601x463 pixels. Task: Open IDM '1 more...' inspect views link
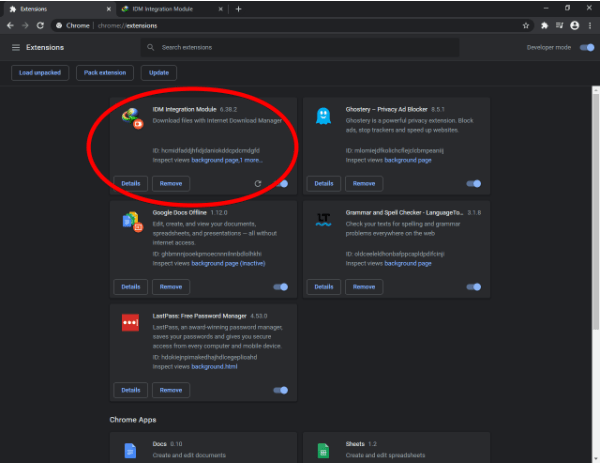(252, 160)
